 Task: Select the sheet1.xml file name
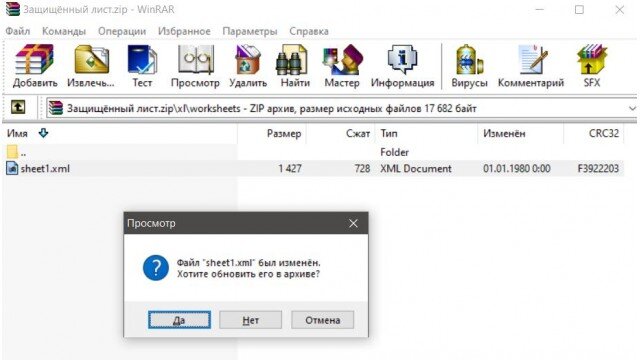tap(45, 169)
